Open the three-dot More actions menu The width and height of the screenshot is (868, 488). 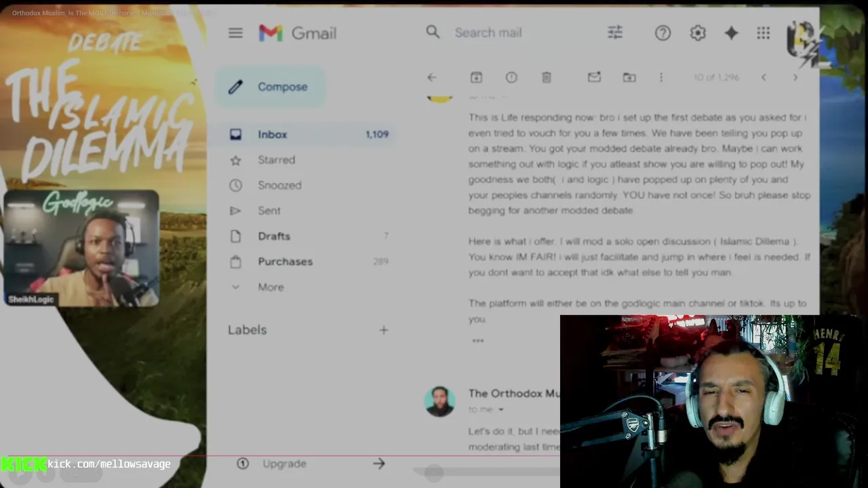pyautogui.click(x=662, y=77)
